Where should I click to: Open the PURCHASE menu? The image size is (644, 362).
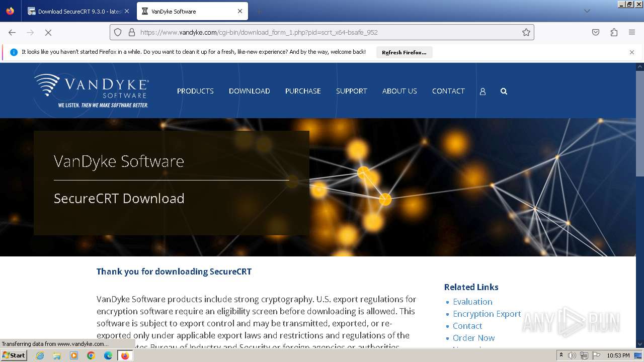[x=303, y=91]
